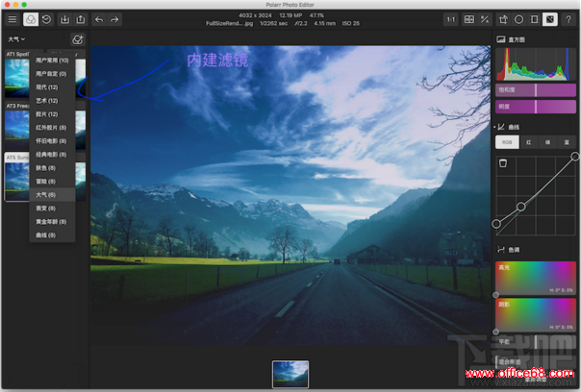
Task: Click the 色调 toning header label
Action: 514,250
